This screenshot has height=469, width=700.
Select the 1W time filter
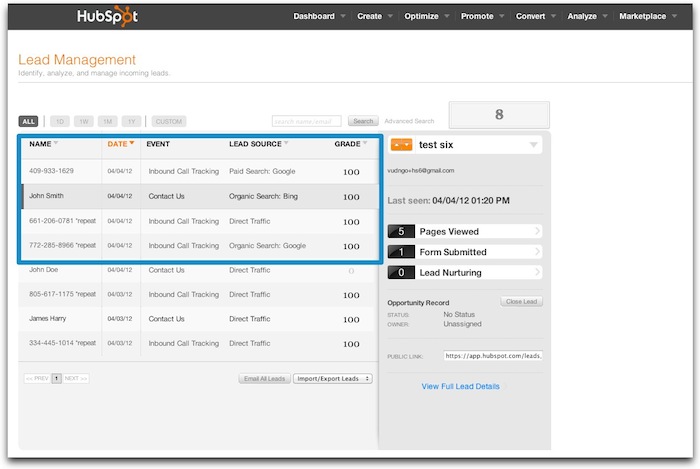(x=84, y=121)
